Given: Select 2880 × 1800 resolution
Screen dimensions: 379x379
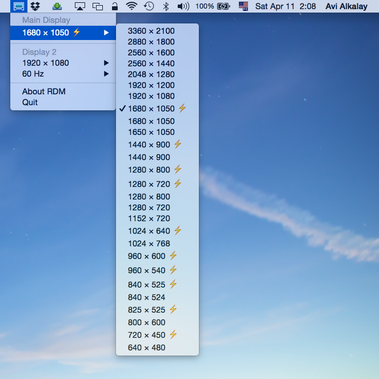Looking at the screenshot, I should 157,42.
